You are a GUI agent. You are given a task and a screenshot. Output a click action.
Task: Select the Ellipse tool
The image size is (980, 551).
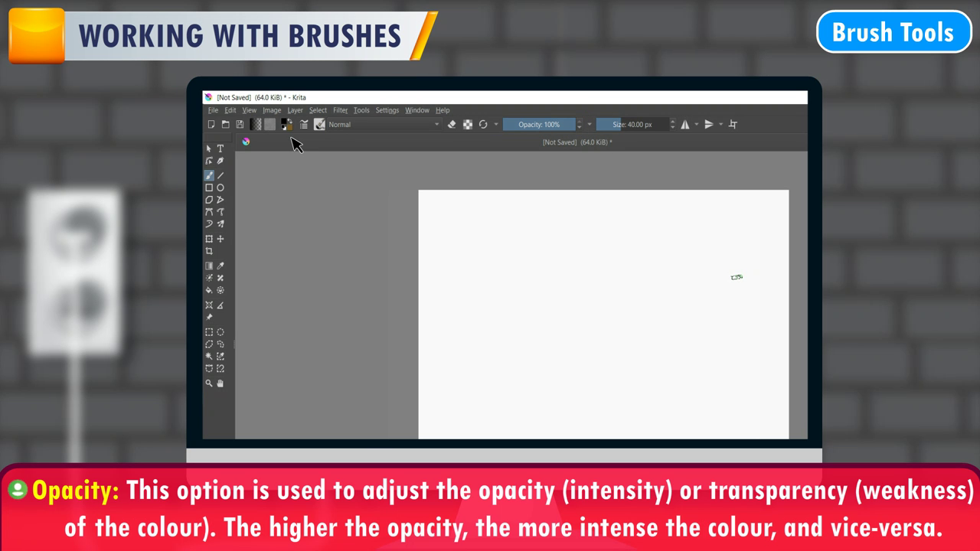click(x=220, y=187)
